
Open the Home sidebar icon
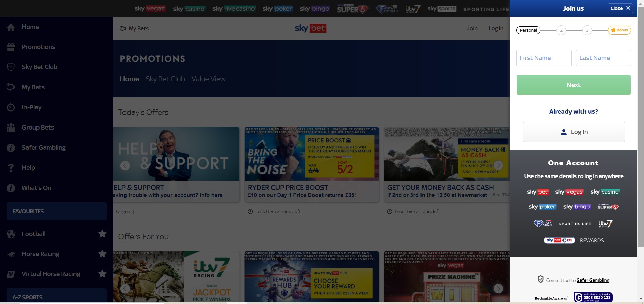(11, 27)
